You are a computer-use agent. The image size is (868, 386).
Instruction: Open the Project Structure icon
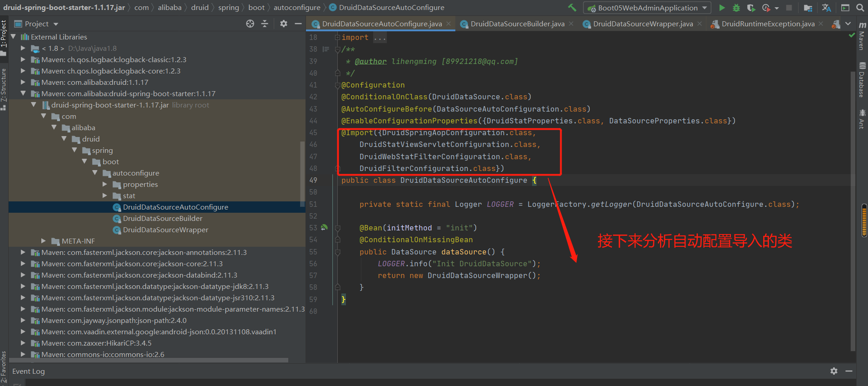[x=808, y=8]
